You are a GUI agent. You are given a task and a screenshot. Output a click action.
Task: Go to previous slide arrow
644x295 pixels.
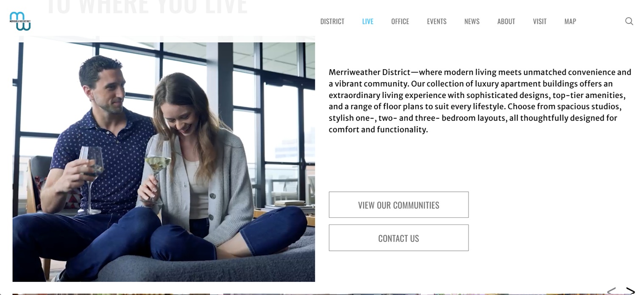click(611, 291)
